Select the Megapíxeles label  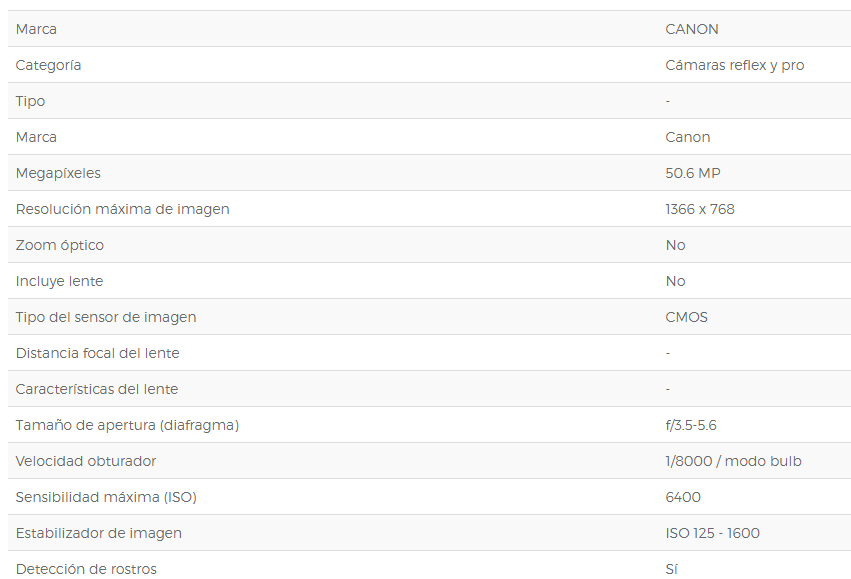coord(58,174)
